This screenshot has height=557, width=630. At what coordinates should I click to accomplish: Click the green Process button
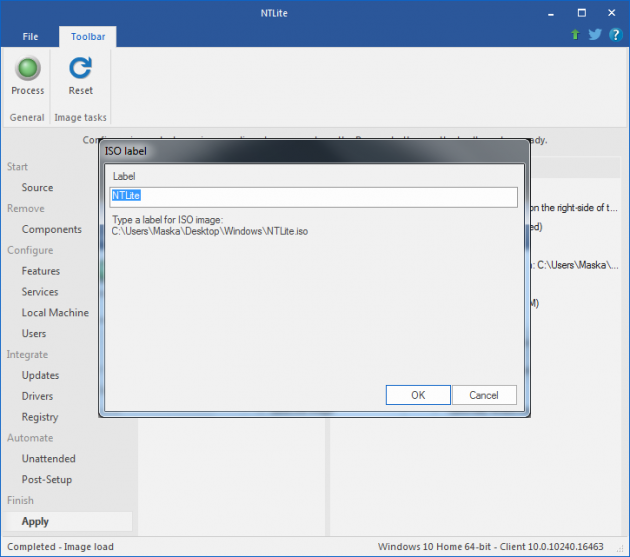27,76
